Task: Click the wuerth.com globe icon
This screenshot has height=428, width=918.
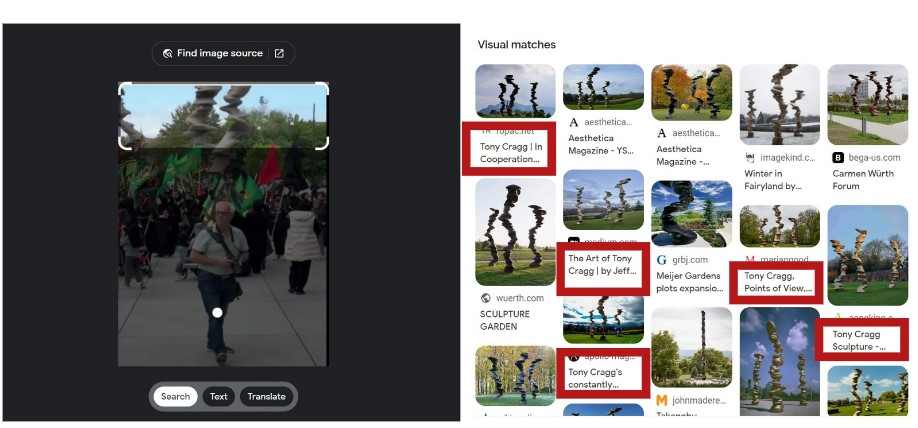Action: click(x=485, y=298)
